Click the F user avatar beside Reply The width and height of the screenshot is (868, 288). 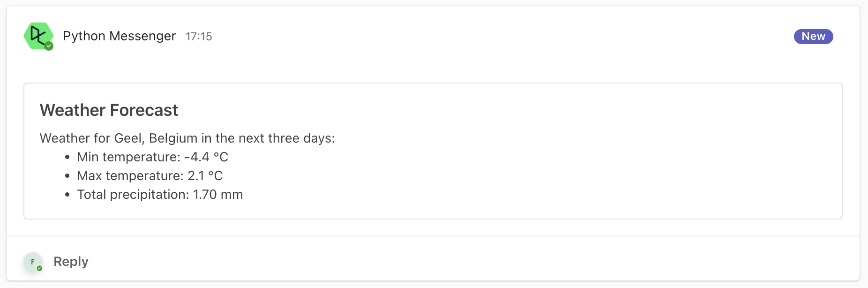[x=33, y=262]
